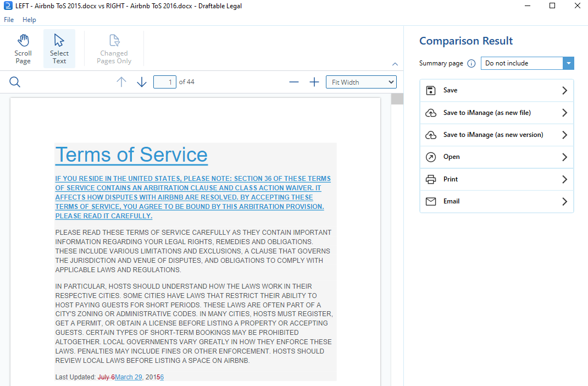This screenshot has width=588, height=386.
Task: Open Summary page 'Do not include' dropdown
Action: click(527, 63)
